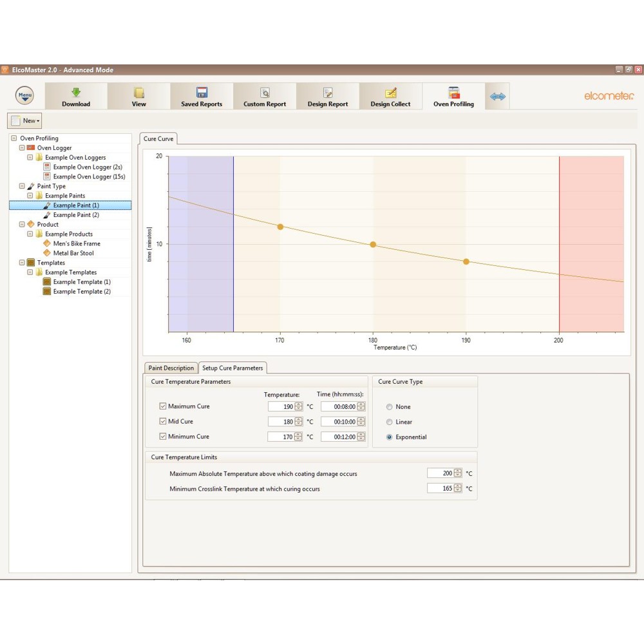The image size is (644, 644).
Task: Click the elcometer logo
Action: point(609,96)
